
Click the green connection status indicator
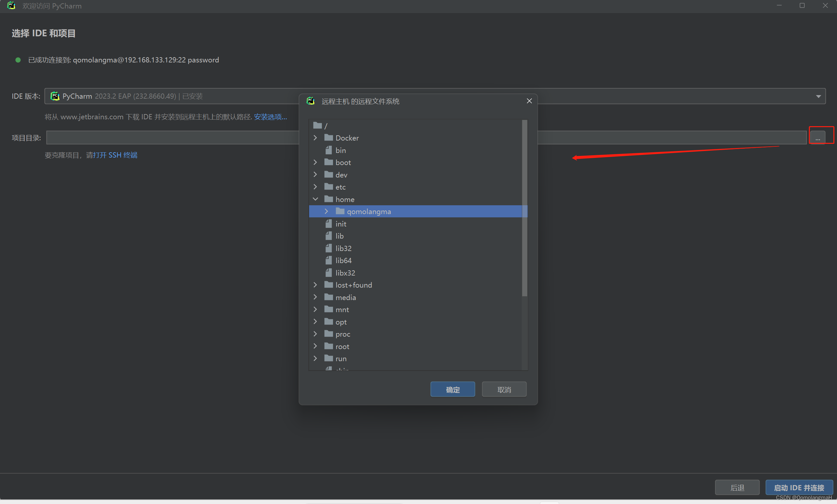point(18,60)
